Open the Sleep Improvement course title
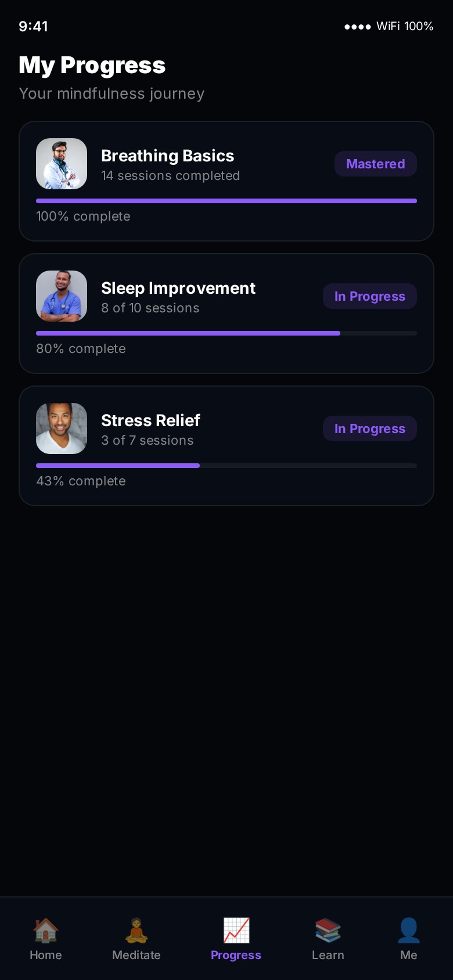 [x=178, y=288]
